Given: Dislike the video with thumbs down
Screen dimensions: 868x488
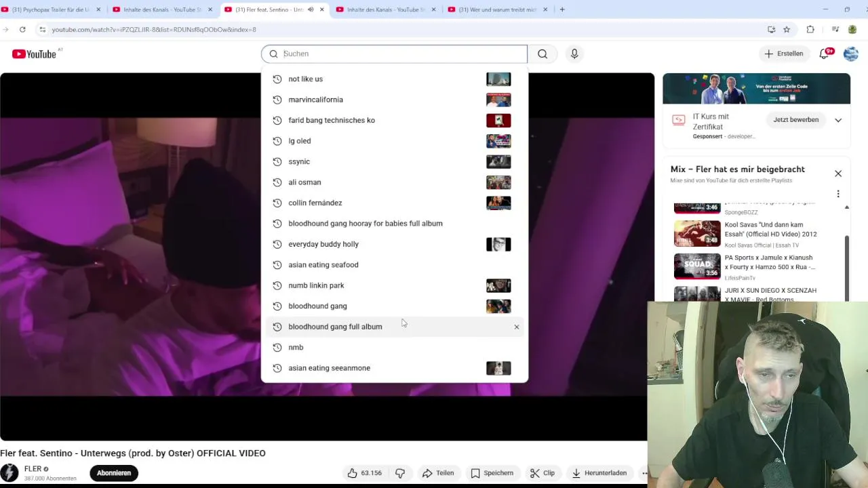Looking at the screenshot, I should coord(400,473).
